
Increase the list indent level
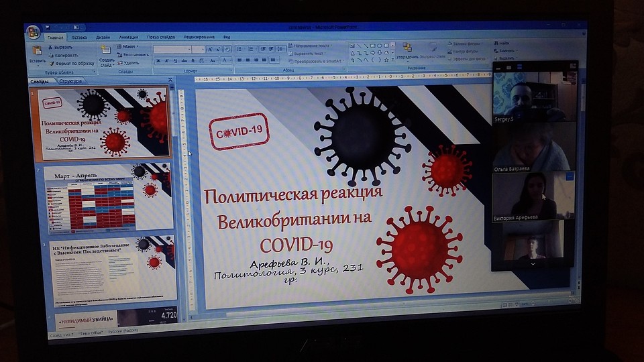click(x=272, y=49)
